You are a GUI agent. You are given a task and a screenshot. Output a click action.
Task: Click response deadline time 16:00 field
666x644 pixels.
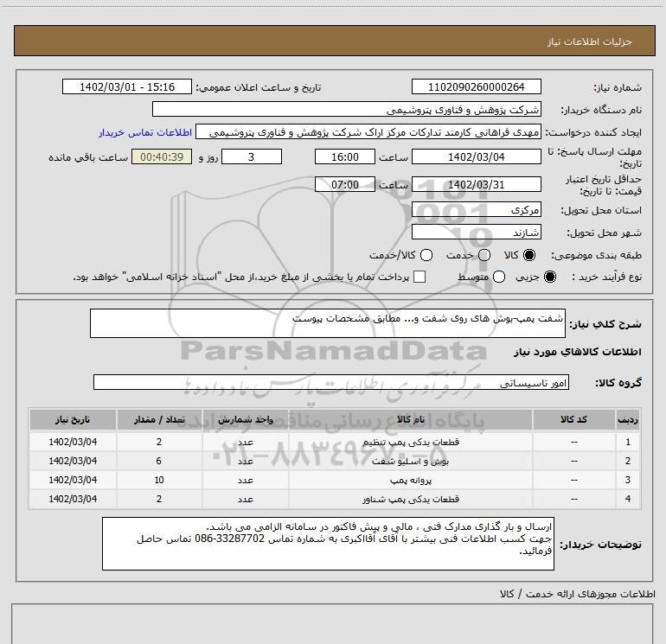tap(345, 156)
